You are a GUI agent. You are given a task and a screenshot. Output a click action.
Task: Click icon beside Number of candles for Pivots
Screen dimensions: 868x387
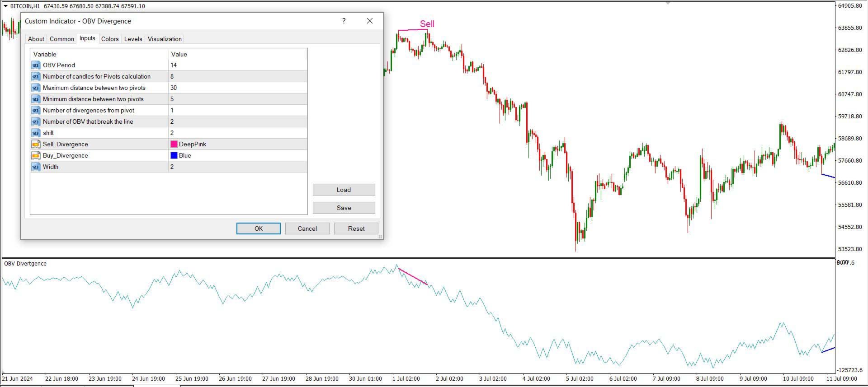(x=36, y=76)
